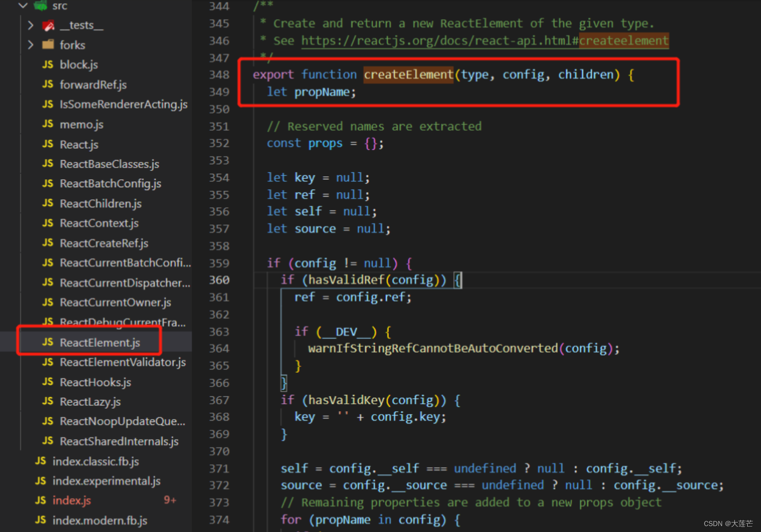
Task: Open ReactContext.js file
Action: (x=99, y=223)
